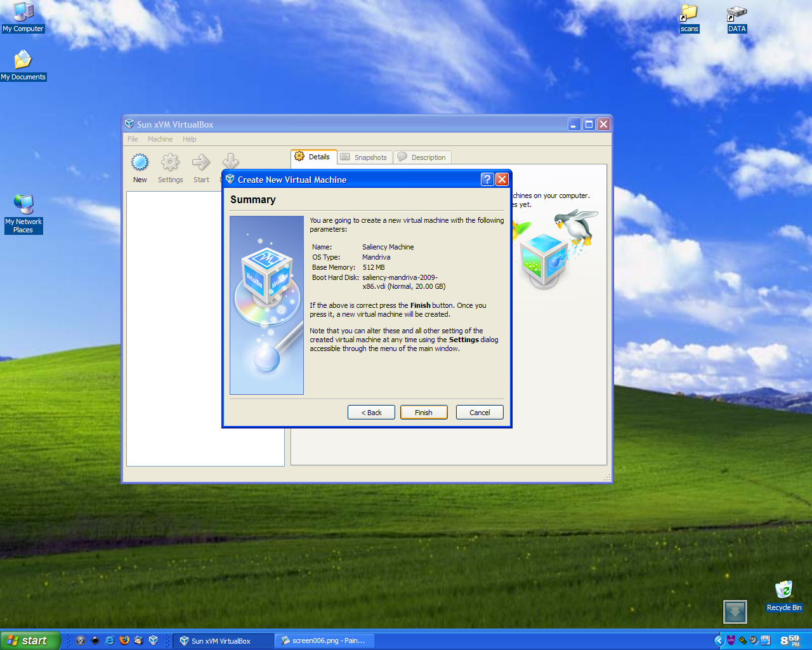Switch to the Snapshots tab
The image size is (812, 650).
point(365,157)
